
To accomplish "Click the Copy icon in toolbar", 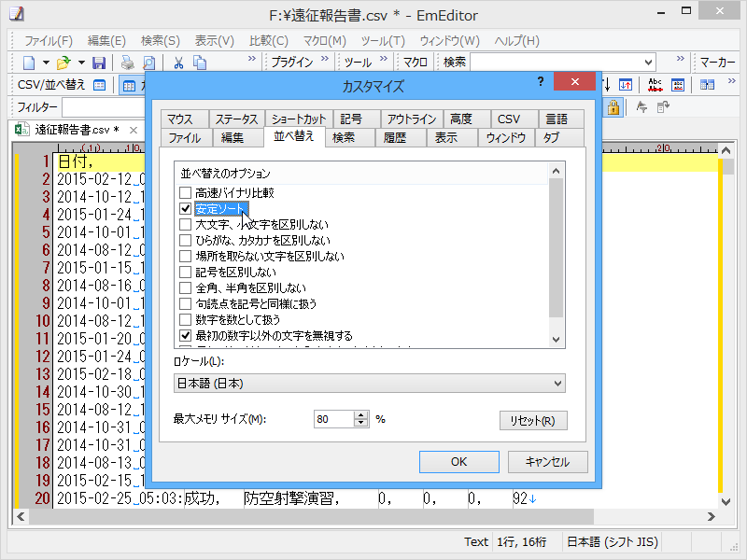I will (200, 63).
